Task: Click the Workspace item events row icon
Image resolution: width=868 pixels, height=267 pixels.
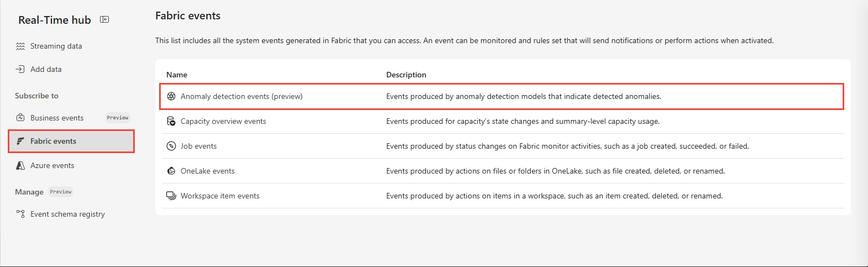Action: pyautogui.click(x=171, y=196)
